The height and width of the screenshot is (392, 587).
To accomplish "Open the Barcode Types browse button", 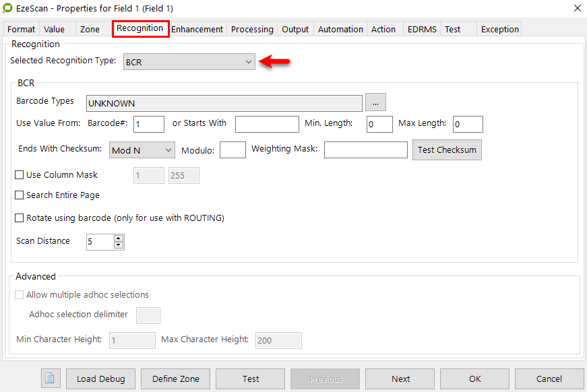I will [x=376, y=103].
